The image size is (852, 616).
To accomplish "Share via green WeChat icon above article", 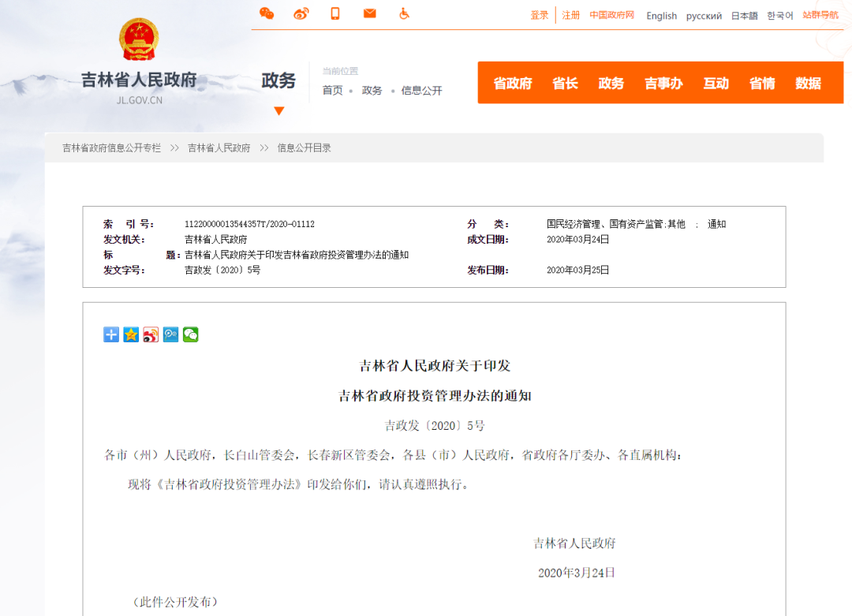I will pos(191,334).
